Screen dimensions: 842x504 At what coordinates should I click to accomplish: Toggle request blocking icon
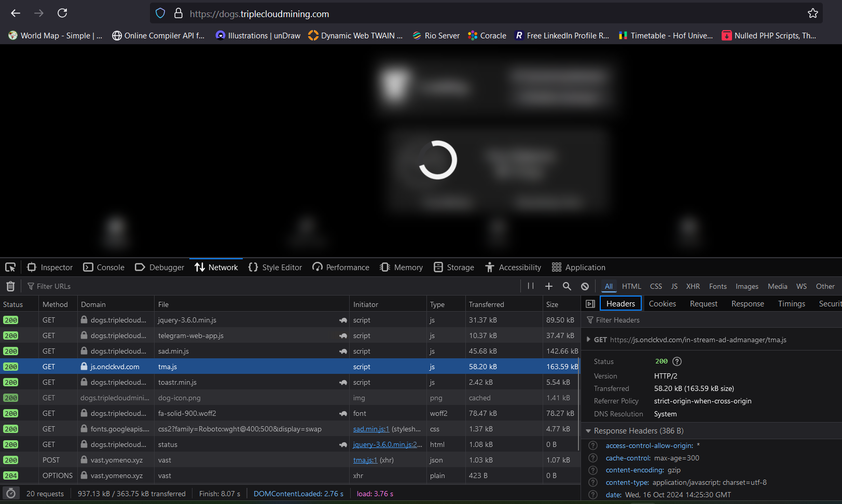click(x=585, y=286)
